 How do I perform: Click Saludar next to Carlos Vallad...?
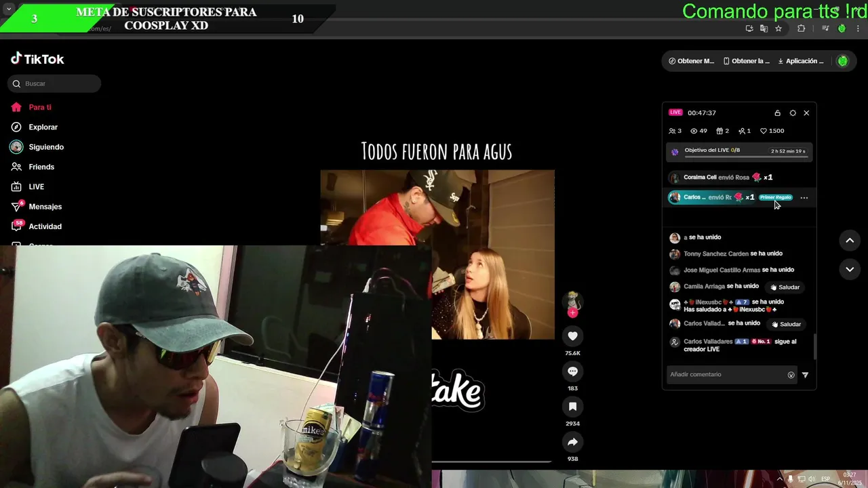pyautogui.click(x=786, y=325)
